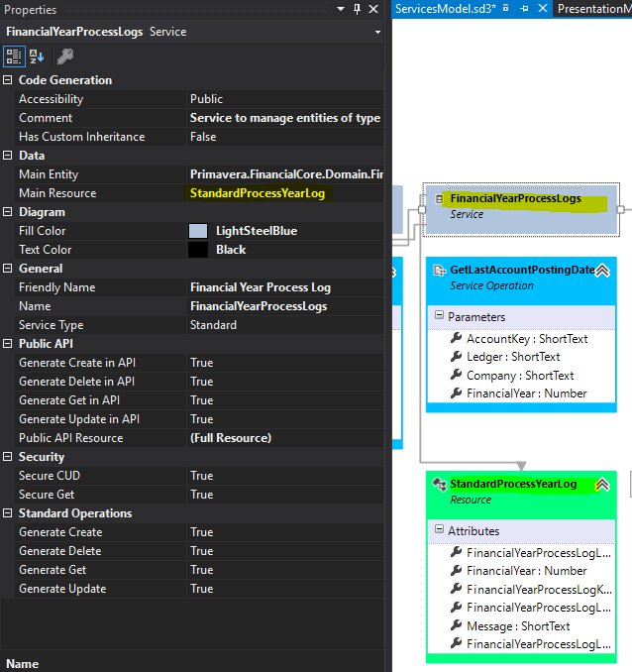Collapse the General category
The height and width of the screenshot is (672, 632).
point(8,269)
